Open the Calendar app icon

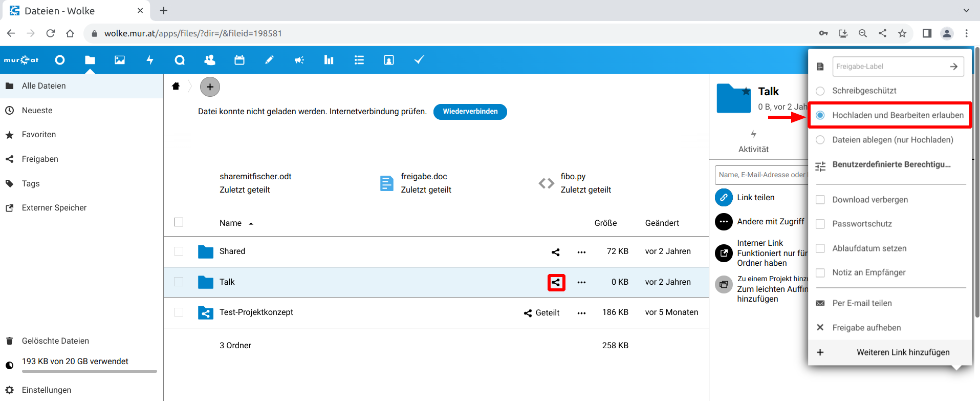pyautogui.click(x=239, y=60)
